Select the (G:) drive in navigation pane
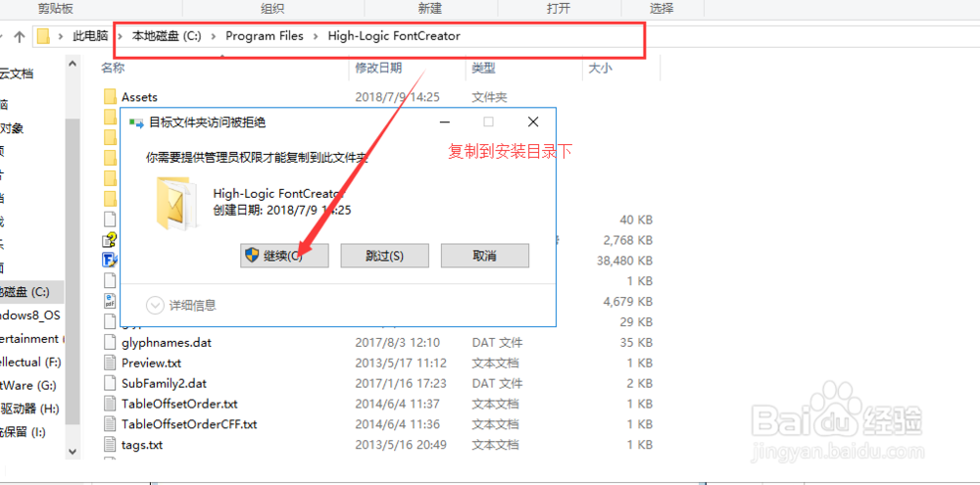980x485 pixels. [30, 386]
